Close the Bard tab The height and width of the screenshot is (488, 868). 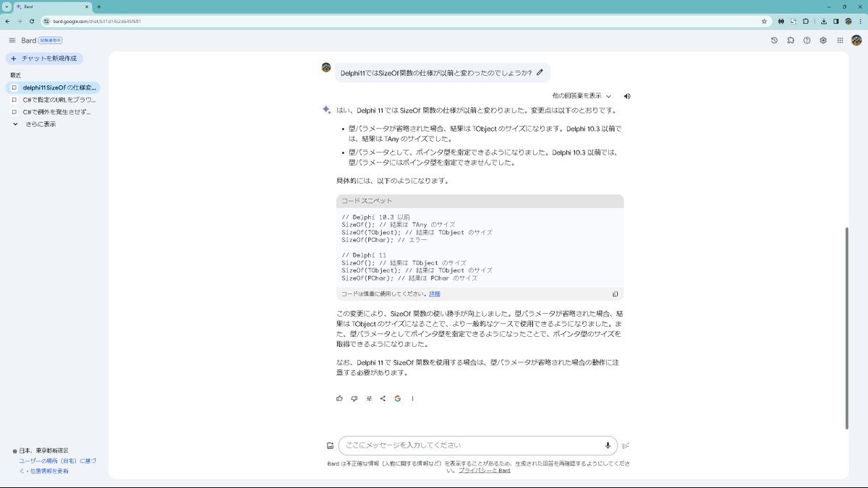pyautogui.click(x=85, y=7)
